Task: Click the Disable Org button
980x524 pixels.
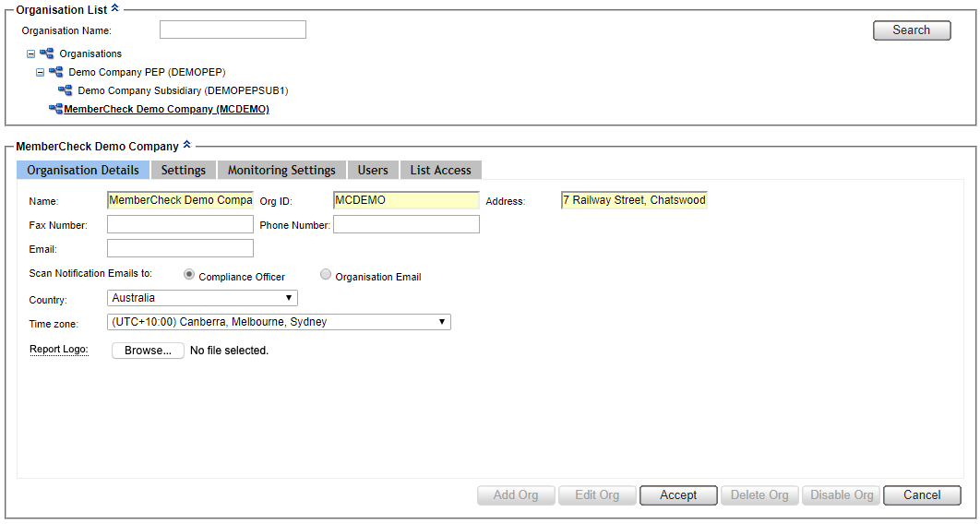Action: point(842,495)
